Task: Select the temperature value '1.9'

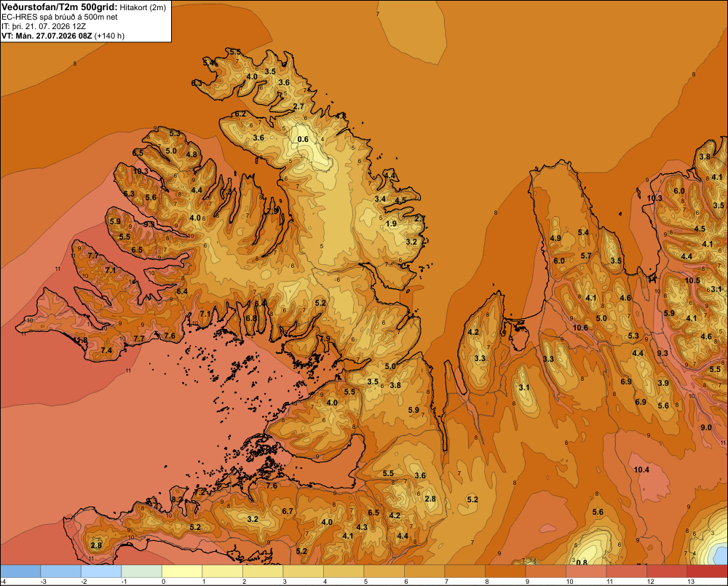Action: coord(392,223)
